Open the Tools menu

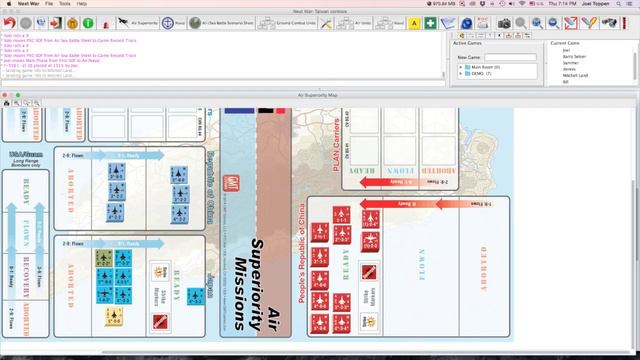(x=64, y=4)
